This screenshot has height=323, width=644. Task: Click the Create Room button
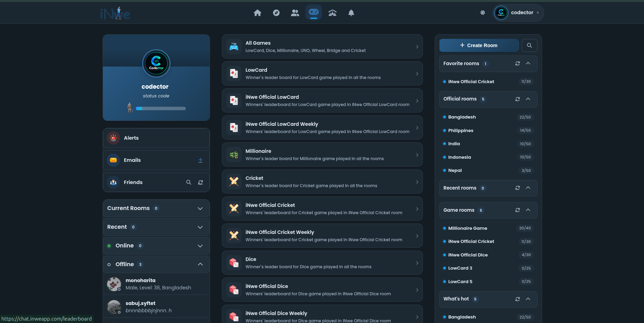(x=479, y=45)
